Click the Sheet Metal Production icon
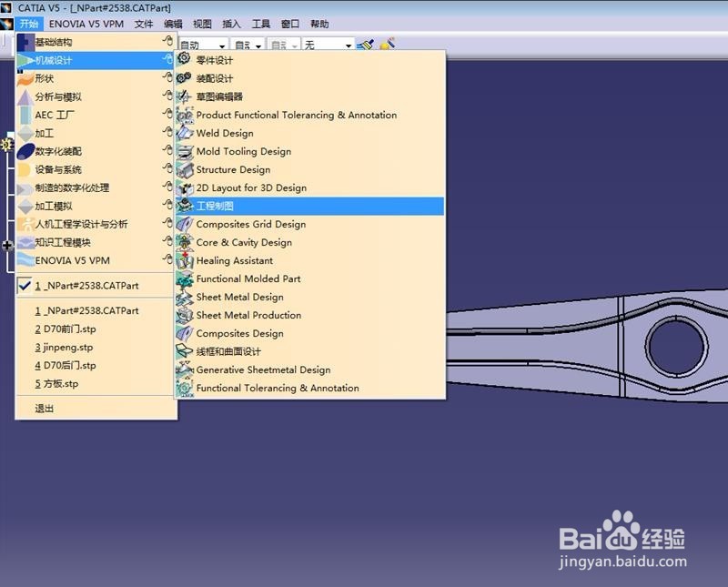 point(185,315)
